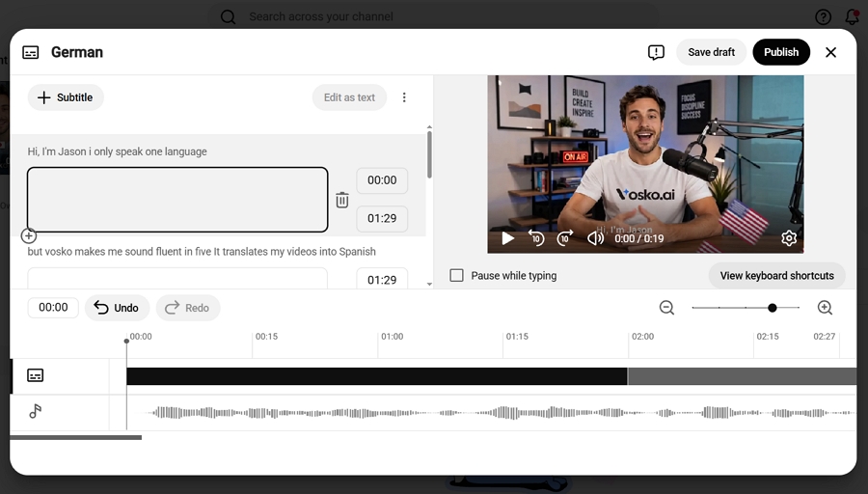Delete the first subtitle with trash icon
The height and width of the screenshot is (494, 868).
click(342, 200)
